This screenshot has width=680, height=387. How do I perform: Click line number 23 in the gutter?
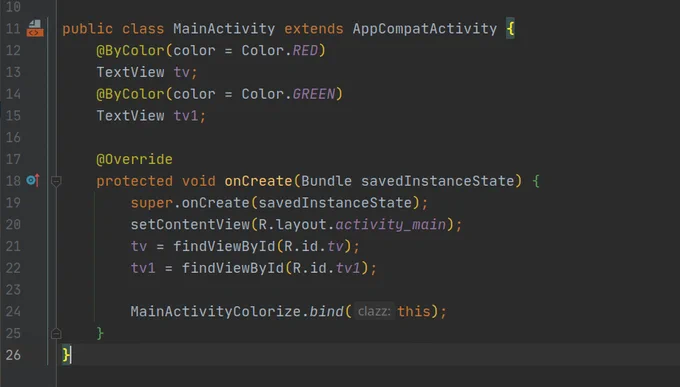[x=13, y=290]
